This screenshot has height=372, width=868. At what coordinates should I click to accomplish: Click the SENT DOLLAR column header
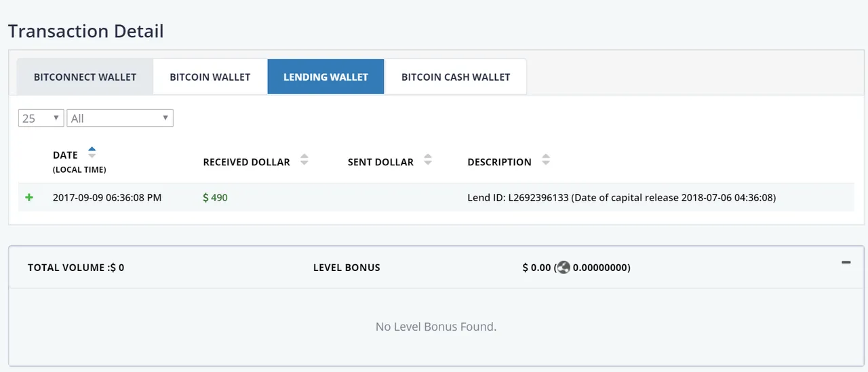(380, 162)
